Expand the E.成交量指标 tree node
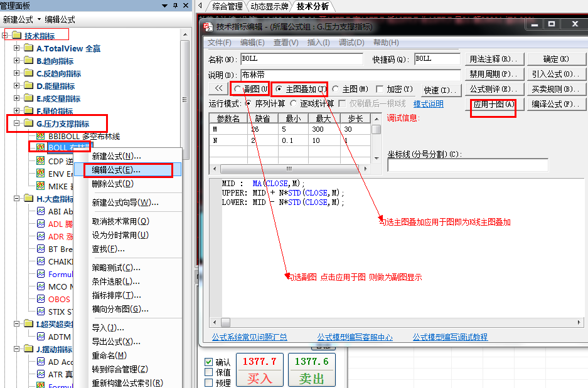 [16, 98]
